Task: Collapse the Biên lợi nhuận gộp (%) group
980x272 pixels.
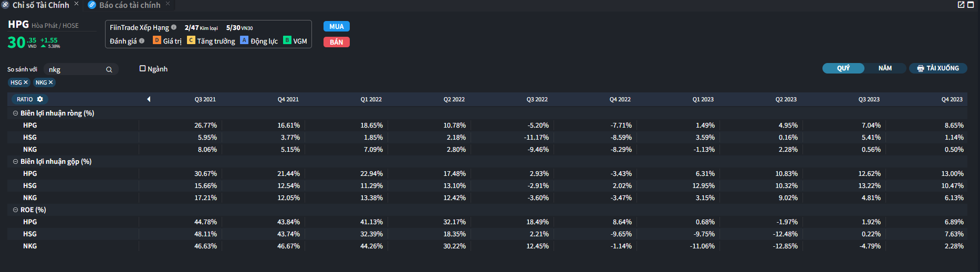Action: coord(15,161)
